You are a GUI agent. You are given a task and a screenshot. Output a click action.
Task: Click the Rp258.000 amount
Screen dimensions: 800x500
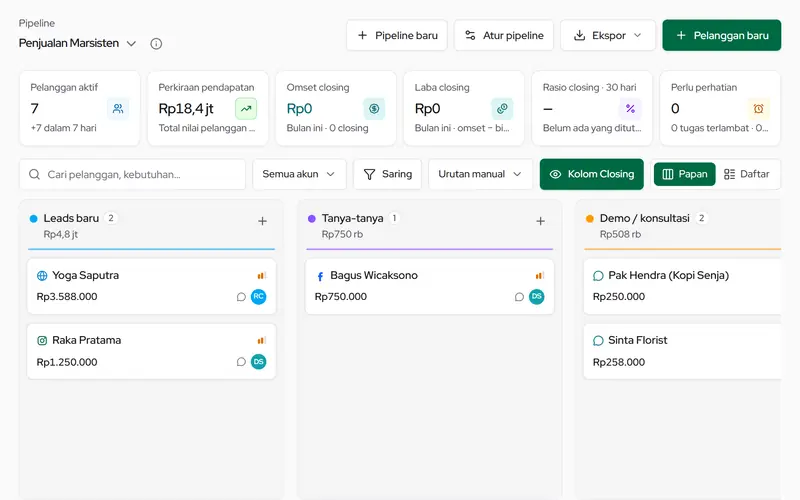pos(618,362)
